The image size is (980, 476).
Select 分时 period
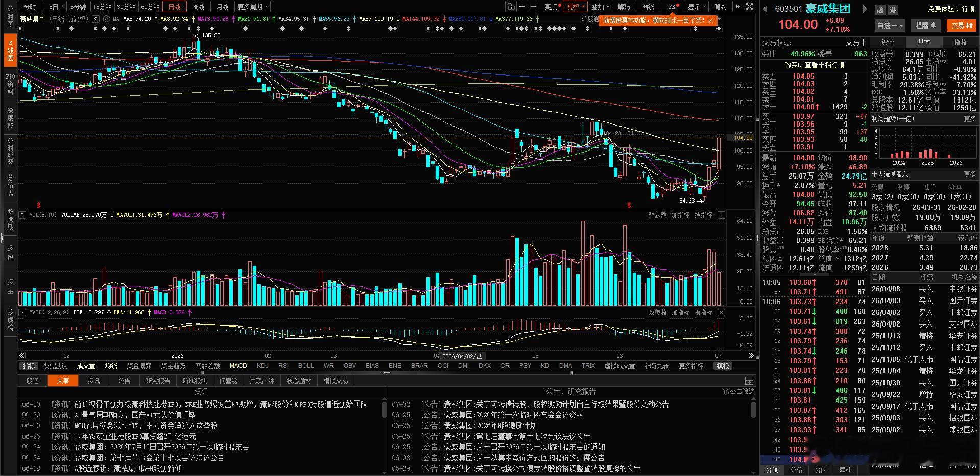(30, 7)
